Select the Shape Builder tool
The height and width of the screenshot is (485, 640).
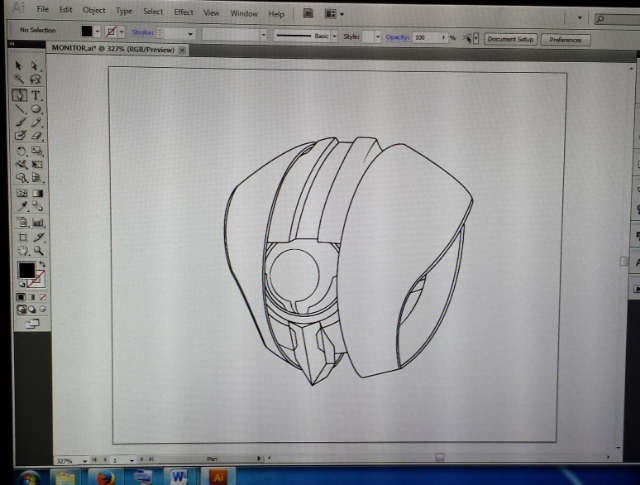[21, 178]
